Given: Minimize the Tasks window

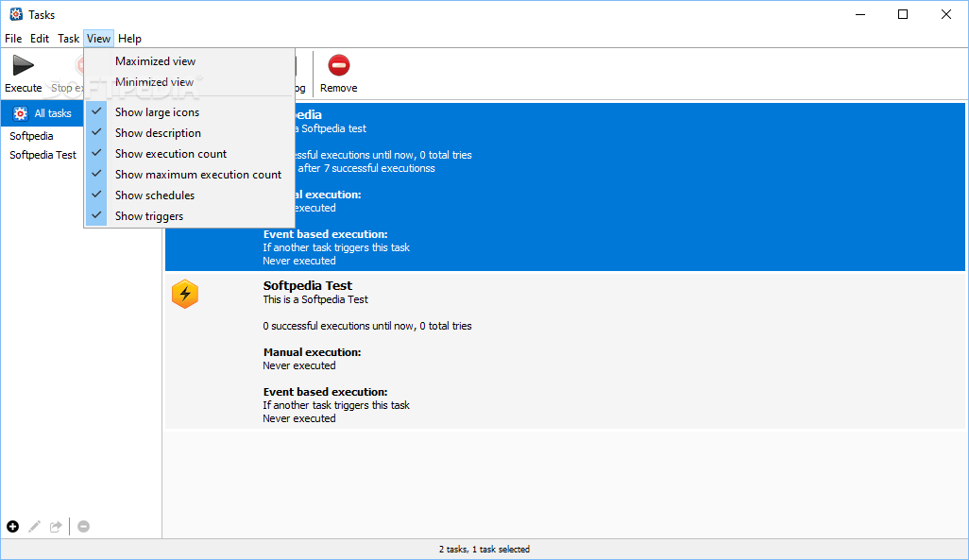Looking at the screenshot, I should 860,14.
